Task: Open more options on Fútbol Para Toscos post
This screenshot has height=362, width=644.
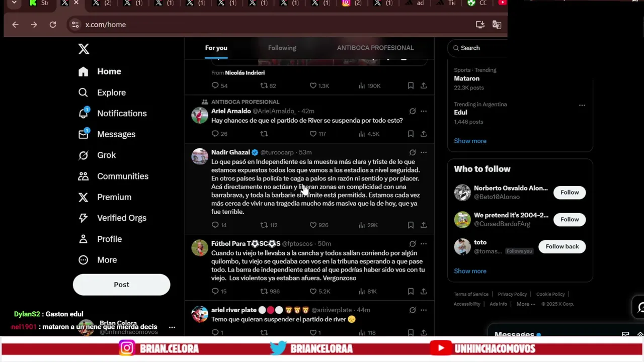Action: tap(424, 244)
